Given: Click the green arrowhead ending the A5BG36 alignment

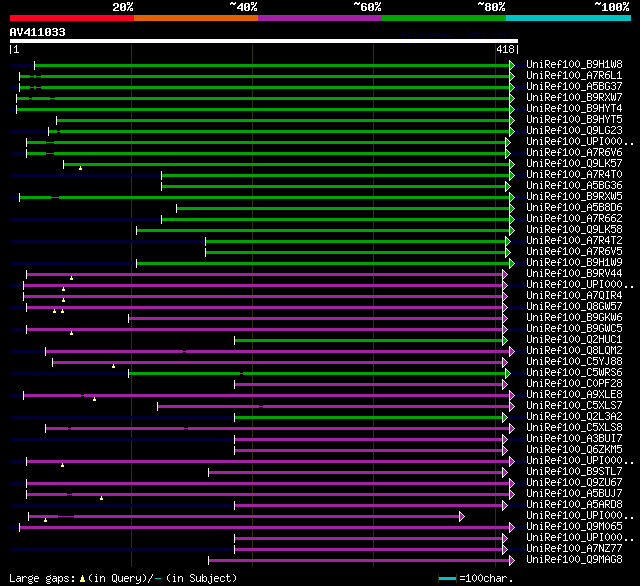Looking at the screenshot, I should [x=508, y=186].
